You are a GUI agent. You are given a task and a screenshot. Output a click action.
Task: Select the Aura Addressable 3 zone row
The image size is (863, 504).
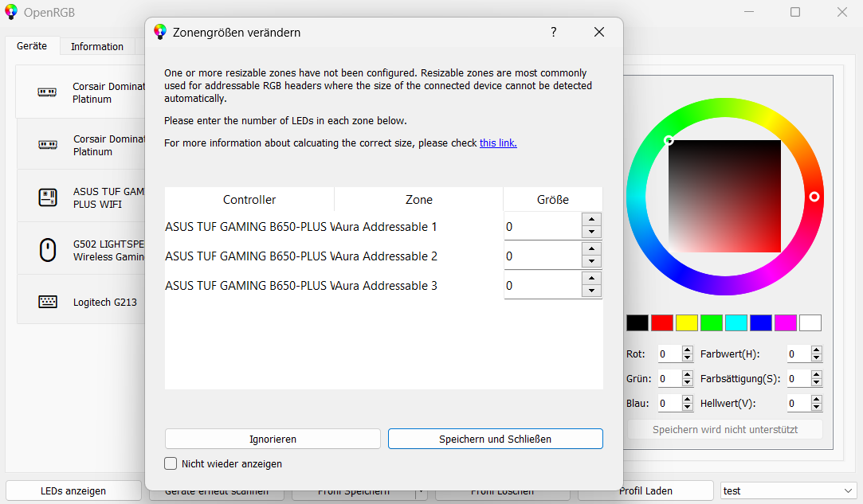click(383, 286)
